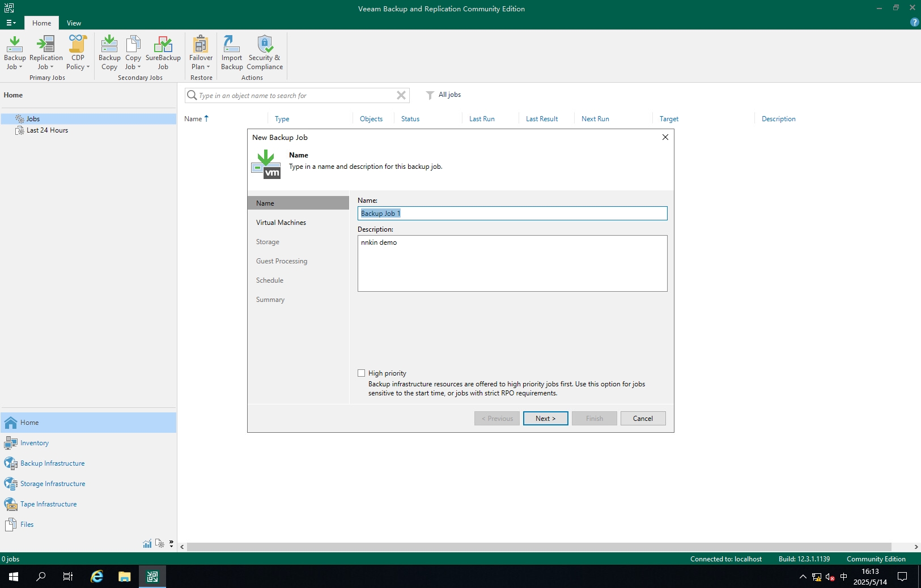Switch to the View ribbon tab

point(74,23)
